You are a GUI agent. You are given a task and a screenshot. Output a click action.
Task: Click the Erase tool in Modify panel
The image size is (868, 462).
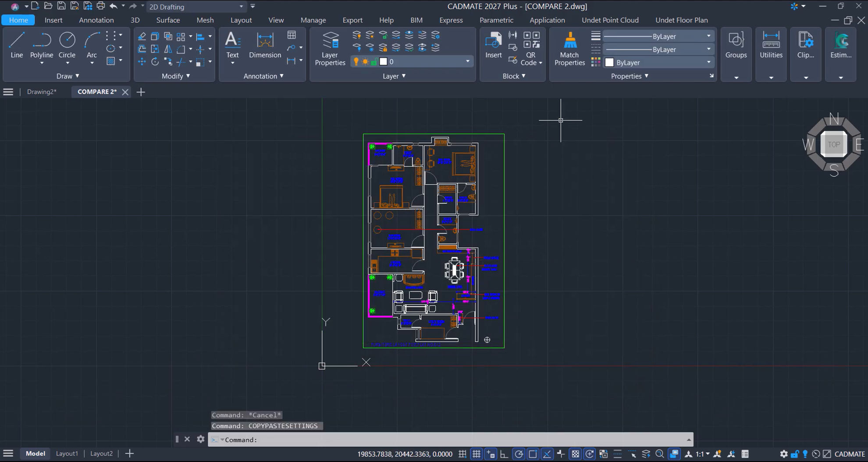point(142,36)
